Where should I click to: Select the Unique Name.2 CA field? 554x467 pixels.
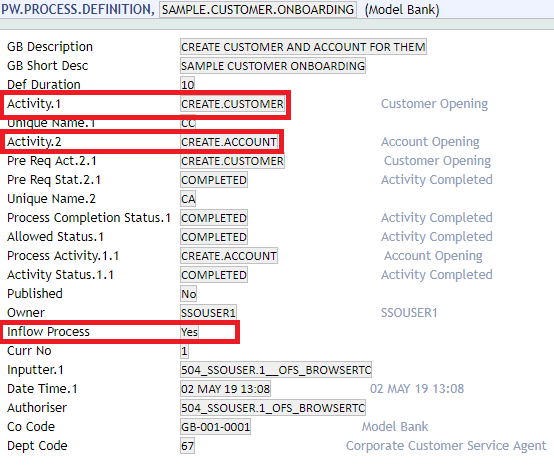(188, 199)
